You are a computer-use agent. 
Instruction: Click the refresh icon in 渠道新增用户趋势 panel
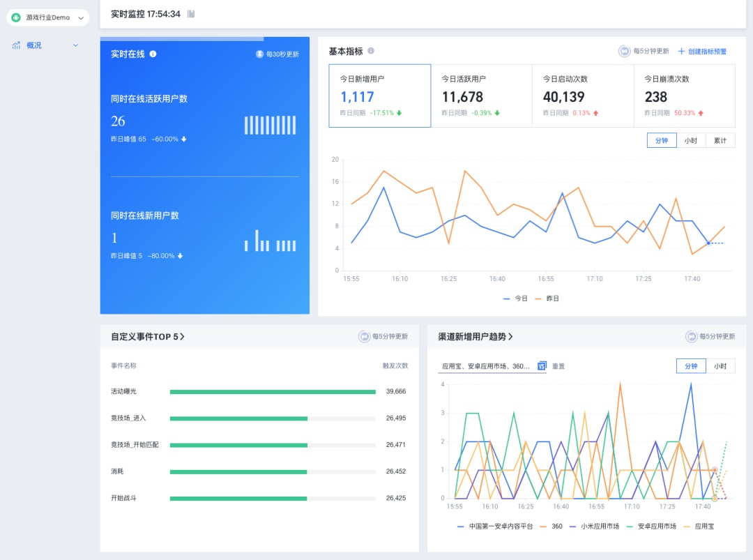click(x=692, y=337)
